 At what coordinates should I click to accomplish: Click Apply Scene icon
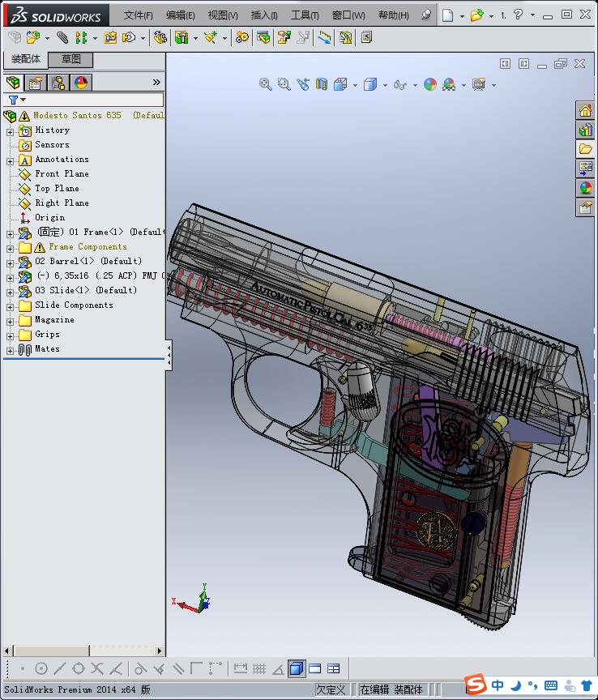[x=449, y=84]
